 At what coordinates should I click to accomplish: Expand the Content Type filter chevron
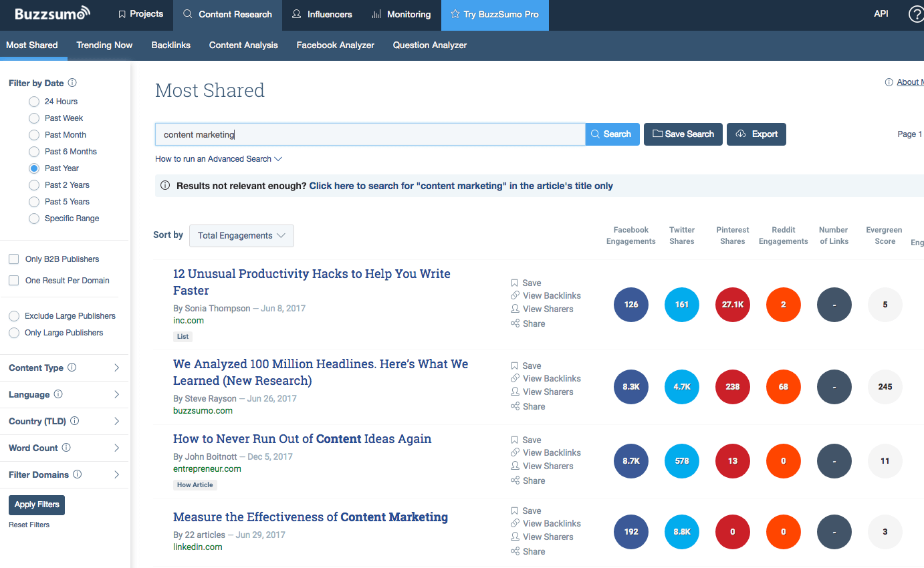116,368
